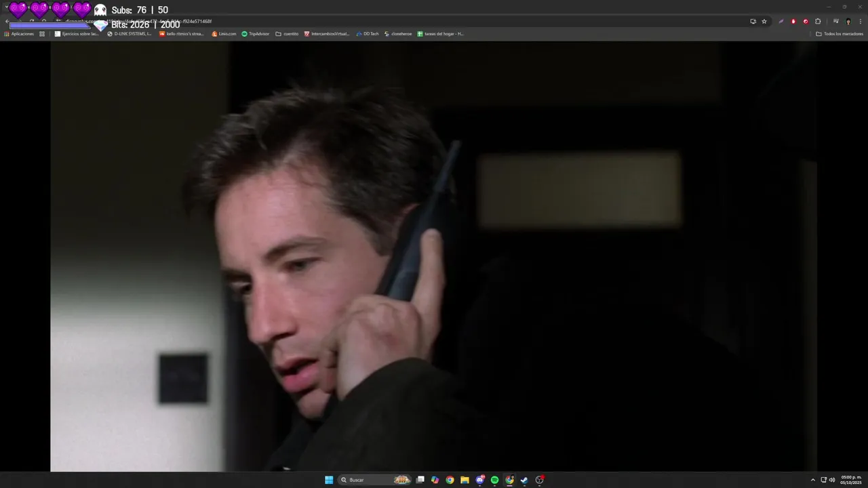
Task: Open Spotify from the taskbar
Action: [x=494, y=480]
